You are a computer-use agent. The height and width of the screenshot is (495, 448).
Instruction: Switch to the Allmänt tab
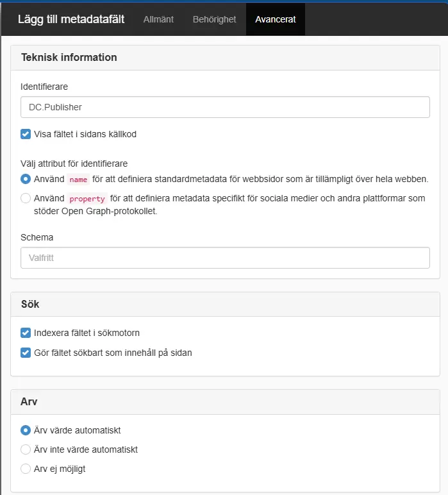(158, 19)
